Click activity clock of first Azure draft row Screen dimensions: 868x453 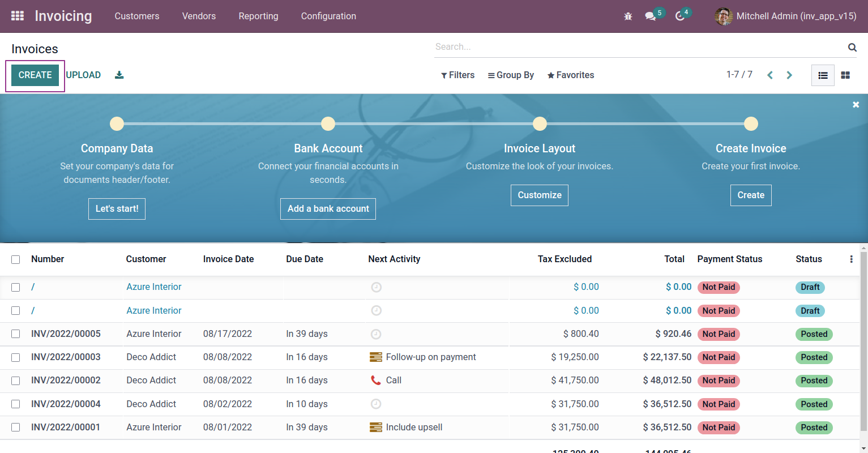pos(377,288)
